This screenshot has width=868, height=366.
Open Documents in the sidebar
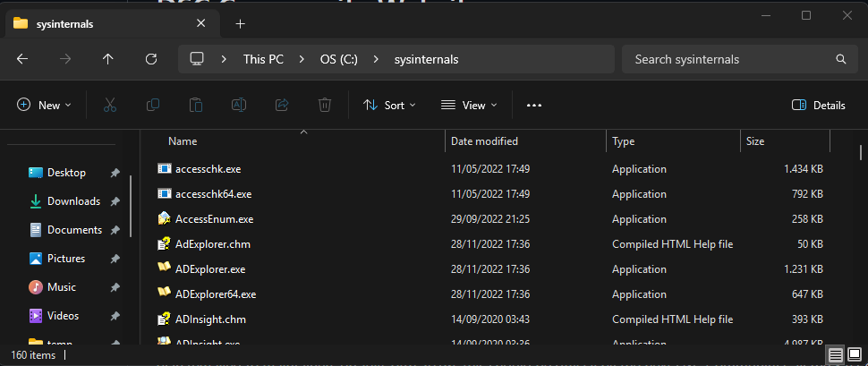[75, 230]
